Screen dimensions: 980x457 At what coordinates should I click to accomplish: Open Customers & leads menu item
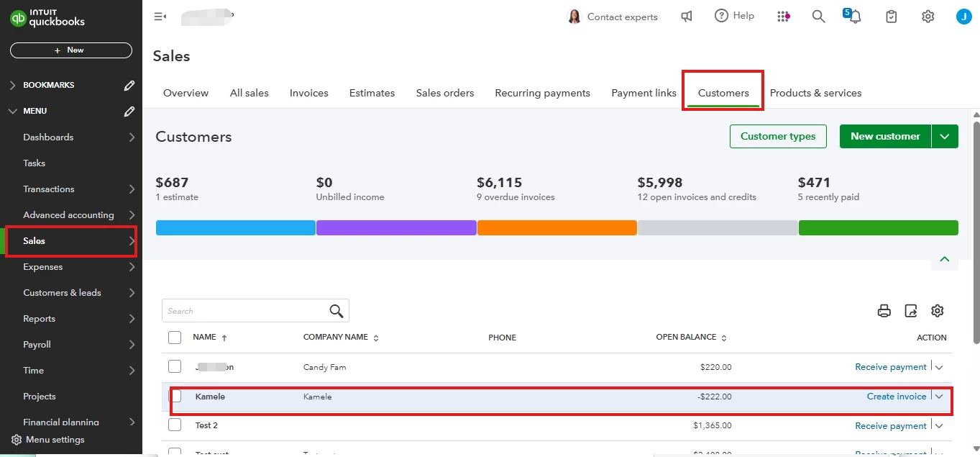tap(62, 292)
